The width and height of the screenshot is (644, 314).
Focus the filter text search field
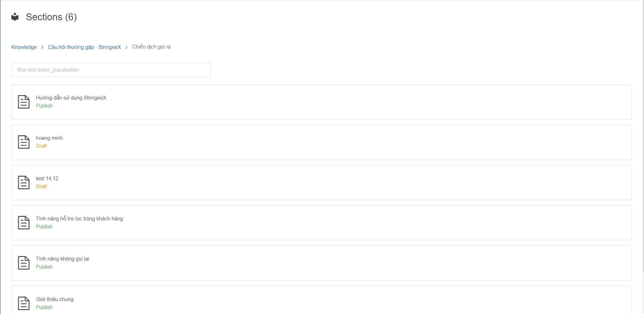pyautogui.click(x=111, y=70)
